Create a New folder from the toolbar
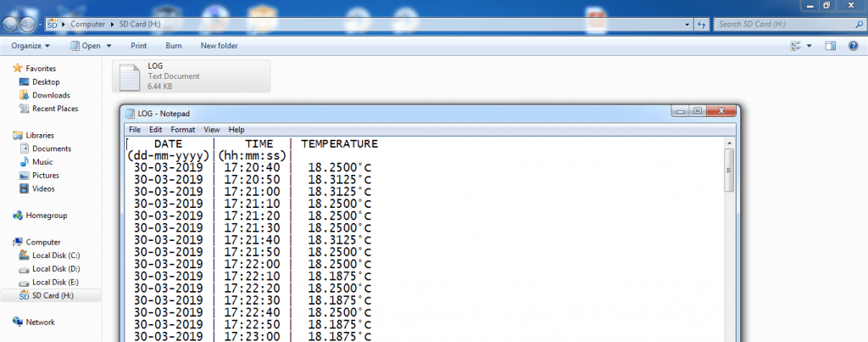Screen dimensions: 868x342 [x=220, y=46]
